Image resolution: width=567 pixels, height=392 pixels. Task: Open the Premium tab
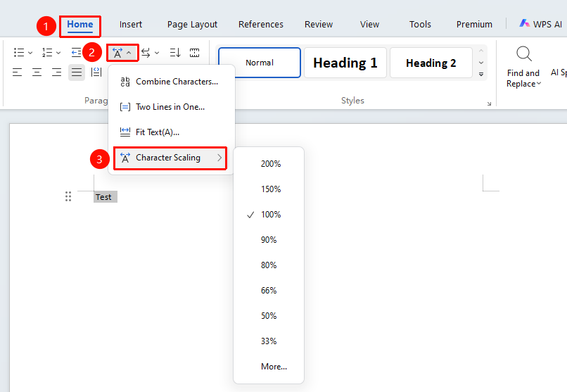(474, 24)
